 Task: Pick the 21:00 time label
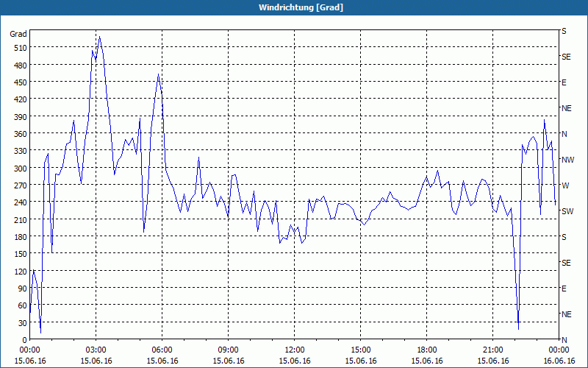[x=492, y=350]
